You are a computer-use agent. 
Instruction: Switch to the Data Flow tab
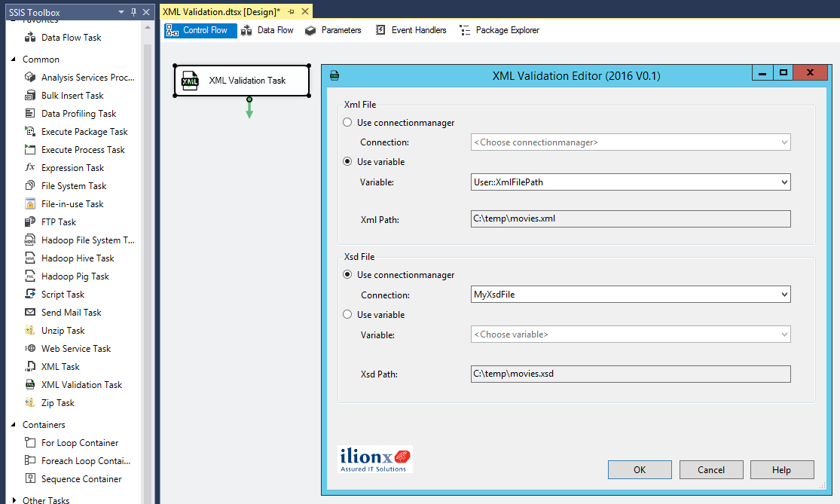267,30
